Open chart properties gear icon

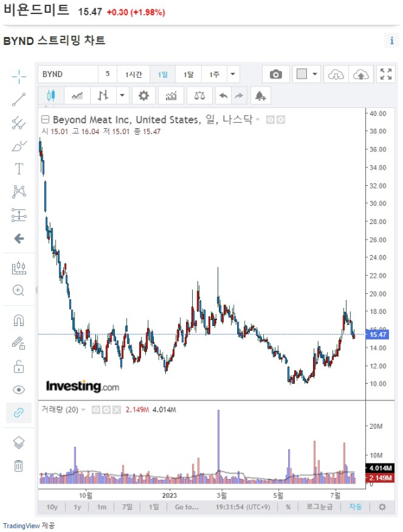(x=143, y=96)
